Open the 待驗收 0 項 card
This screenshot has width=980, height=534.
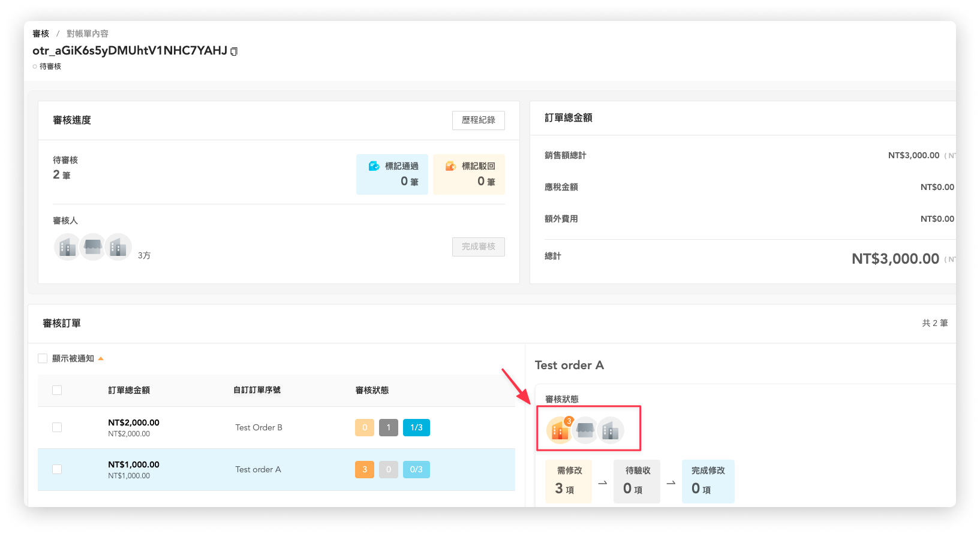click(637, 481)
